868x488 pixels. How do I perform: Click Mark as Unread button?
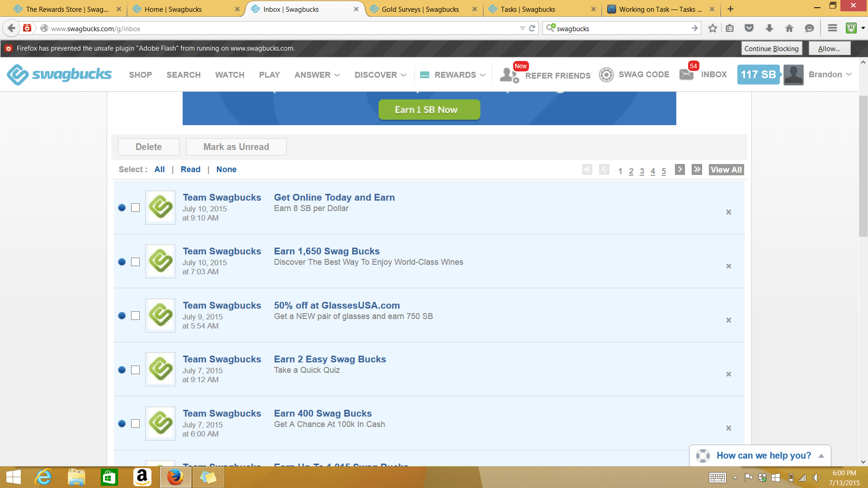click(x=236, y=147)
